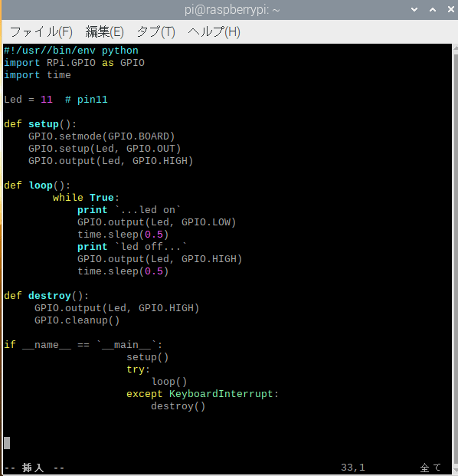The width and height of the screenshot is (458, 476).
Task: Click the line if __name__ == `__main__`:
Action: pyautogui.click(x=83, y=345)
